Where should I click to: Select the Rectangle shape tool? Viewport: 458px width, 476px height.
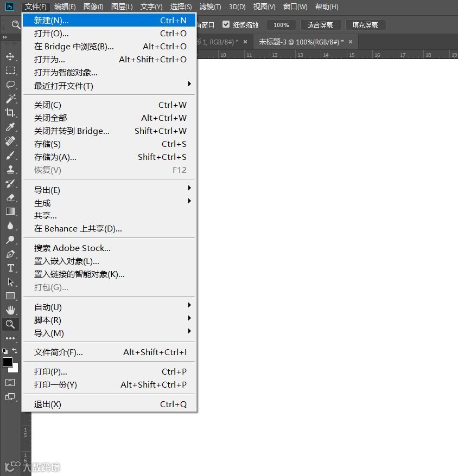pyautogui.click(x=10, y=296)
